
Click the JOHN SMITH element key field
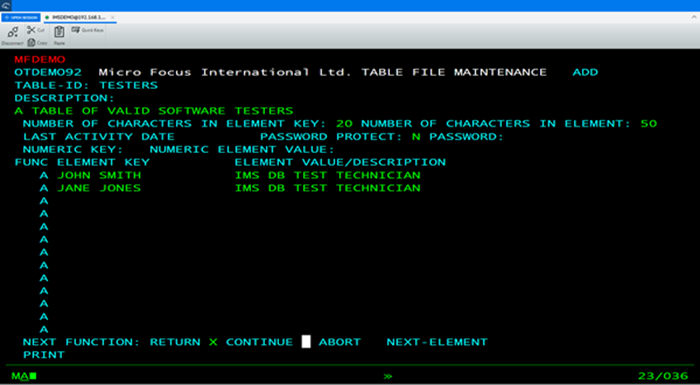click(99, 175)
